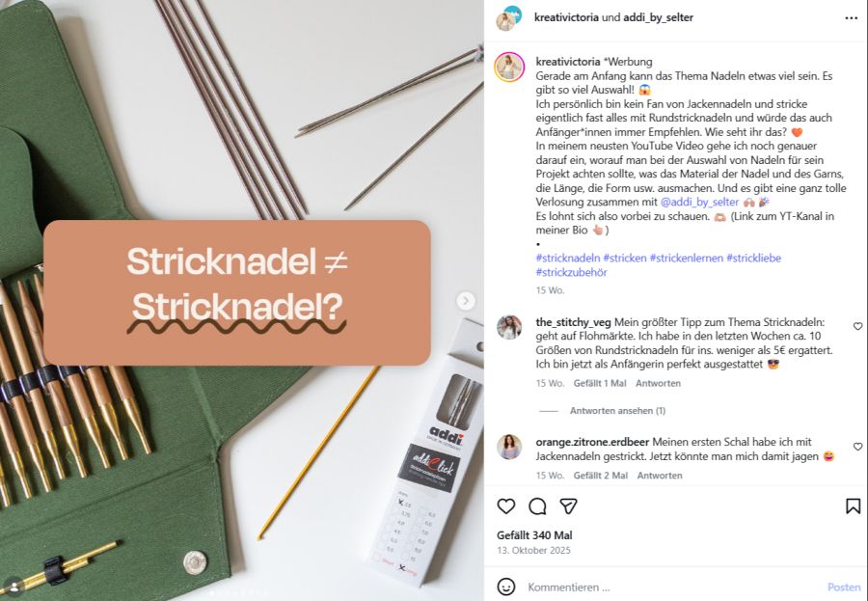Focus the 'Kommentieren ...' input field
Screen dimensions: 868x601
[x=672, y=587]
